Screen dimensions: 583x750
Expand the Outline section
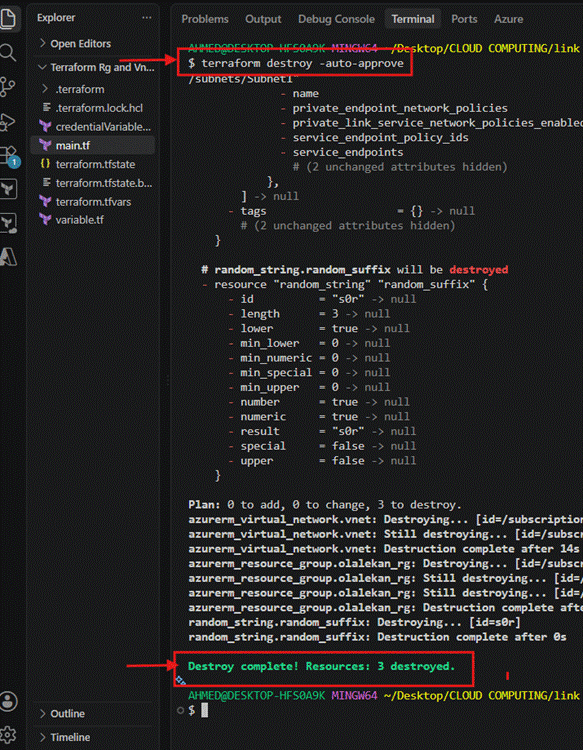coord(62,714)
